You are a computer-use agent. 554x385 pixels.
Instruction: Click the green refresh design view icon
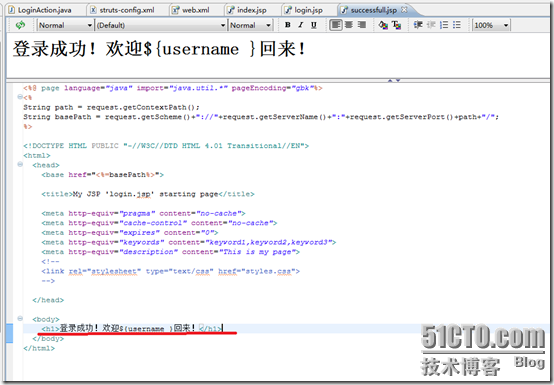(x=20, y=25)
